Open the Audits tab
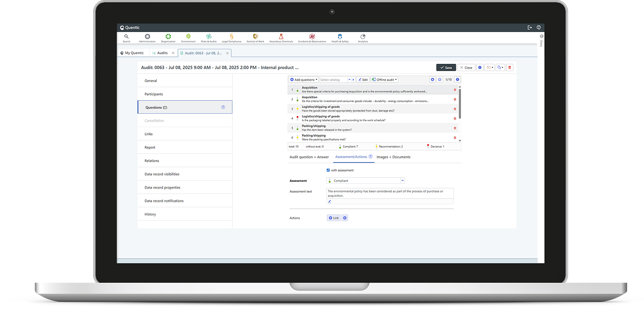Viewport: 644px width, 315px height. 163,52
